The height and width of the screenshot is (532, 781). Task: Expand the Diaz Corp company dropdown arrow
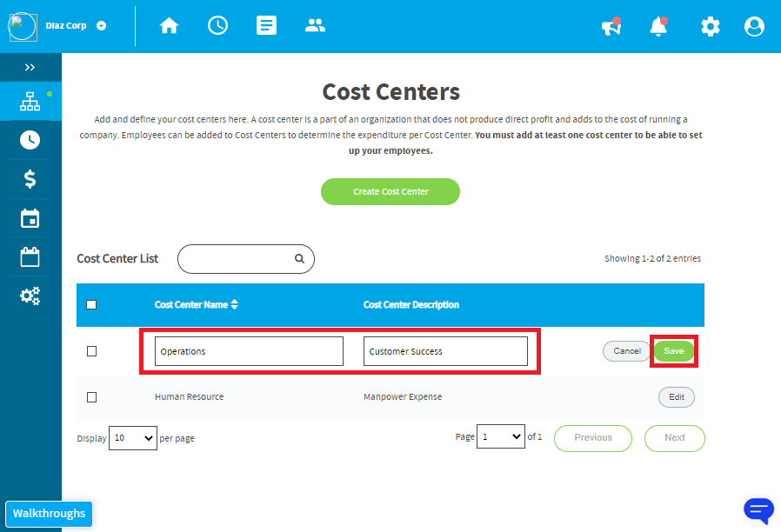coord(101,26)
